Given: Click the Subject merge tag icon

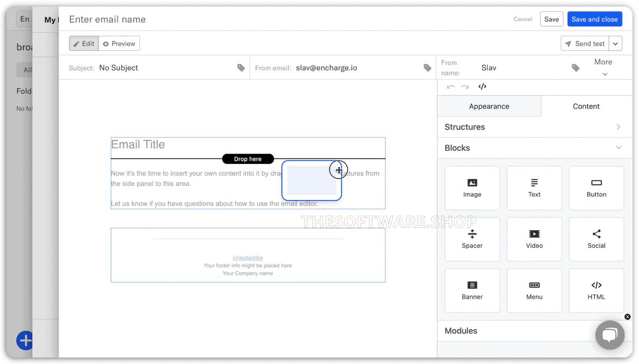Looking at the screenshot, I should click(242, 68).
